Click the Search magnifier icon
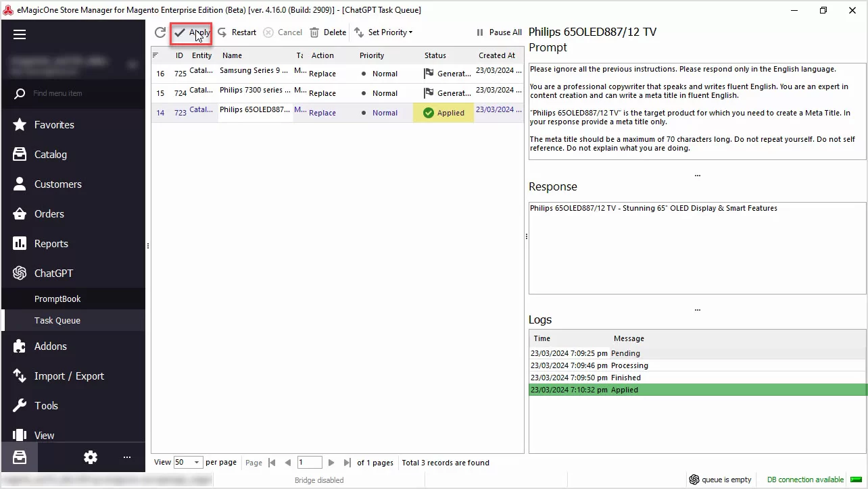Image resolution: width=868 pixels, height=489 pixels. click(20, 93)
